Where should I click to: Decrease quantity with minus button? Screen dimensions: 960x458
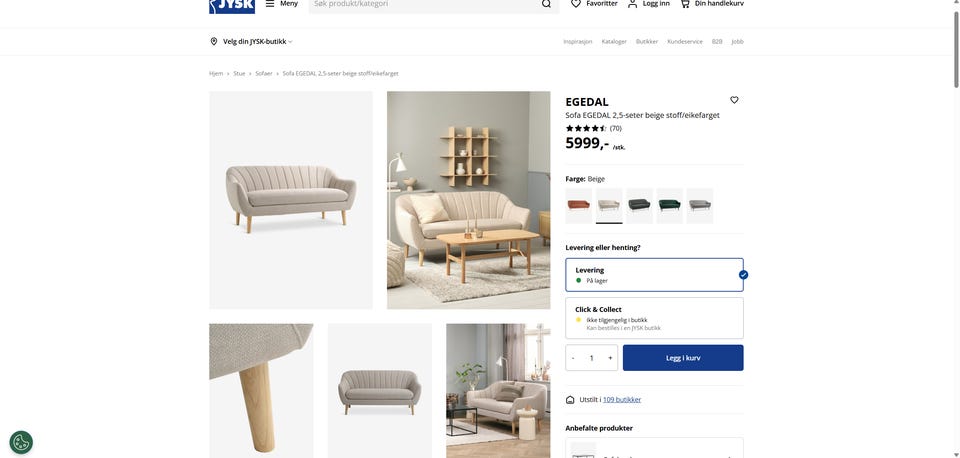[x=573, y=358]
